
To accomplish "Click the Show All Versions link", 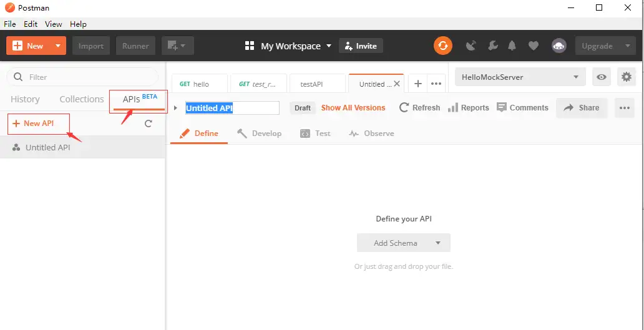I will tap(353, 108).
